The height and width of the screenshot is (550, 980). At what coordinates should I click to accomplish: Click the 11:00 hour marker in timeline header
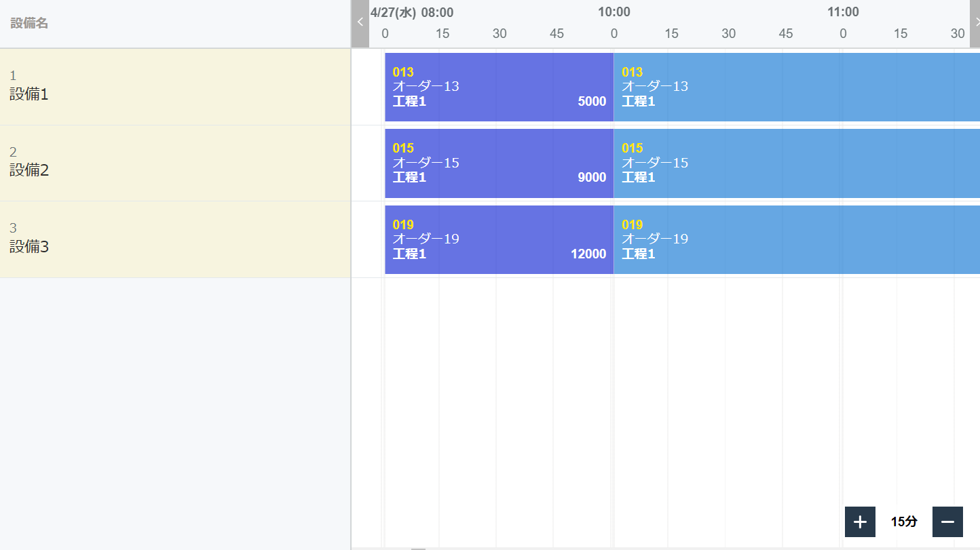tap(843, 12)
